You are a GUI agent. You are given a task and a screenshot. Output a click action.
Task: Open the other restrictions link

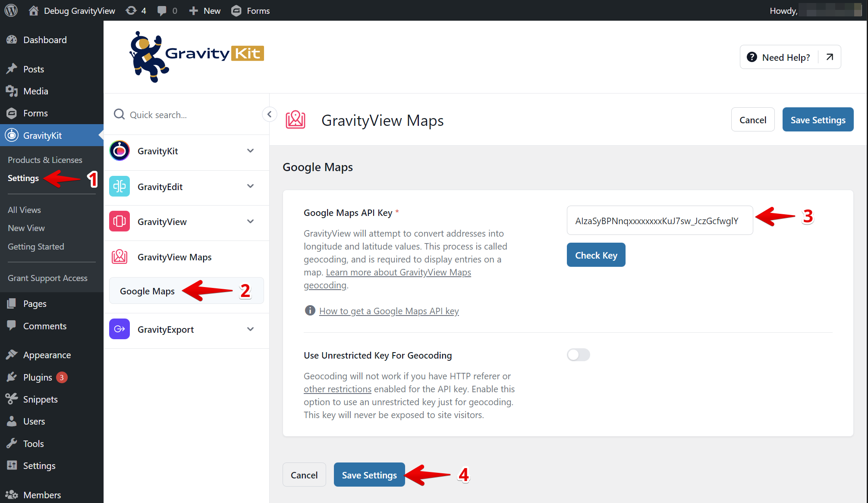click(x=337, y=389)
